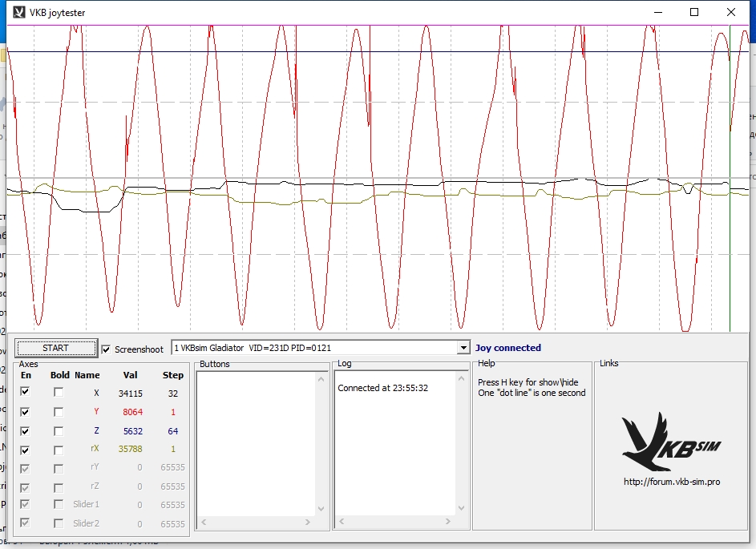
Task: Click the Log scroll left arrow
Action: (342, 521)
